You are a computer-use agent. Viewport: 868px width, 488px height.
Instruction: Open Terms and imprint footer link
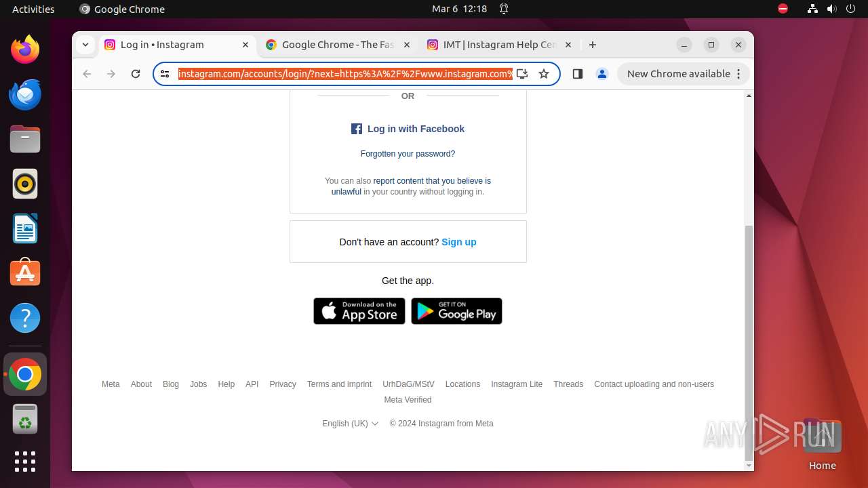tap(339, 384)
